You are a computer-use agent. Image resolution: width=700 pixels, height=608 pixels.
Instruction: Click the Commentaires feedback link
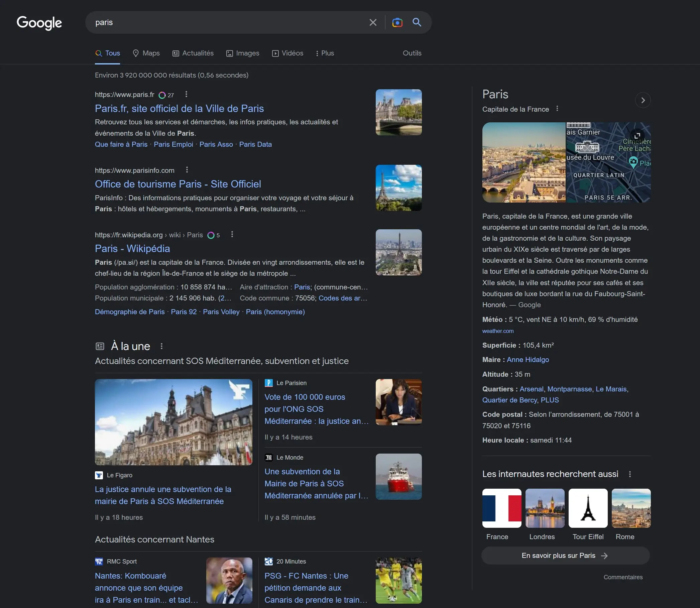click(x=623, y=577)
